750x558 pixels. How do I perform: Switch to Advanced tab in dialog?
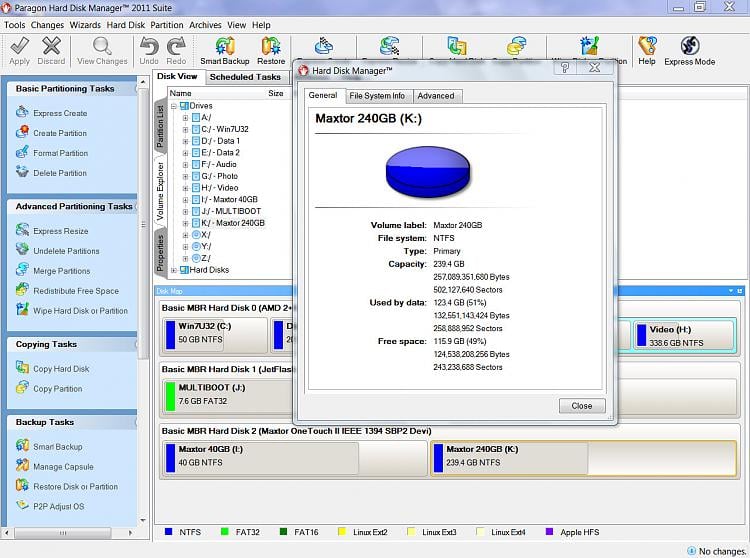pos(436,96)
